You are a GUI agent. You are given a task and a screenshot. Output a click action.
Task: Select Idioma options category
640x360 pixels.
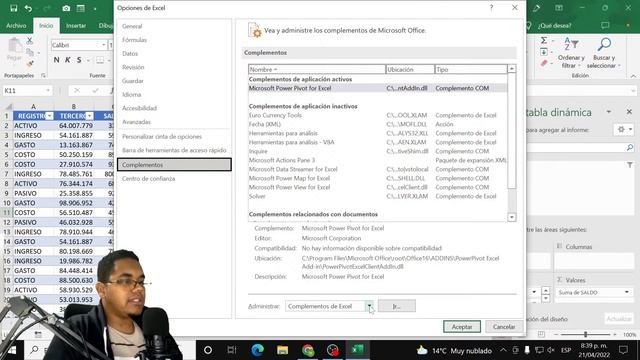click(131, 95)
